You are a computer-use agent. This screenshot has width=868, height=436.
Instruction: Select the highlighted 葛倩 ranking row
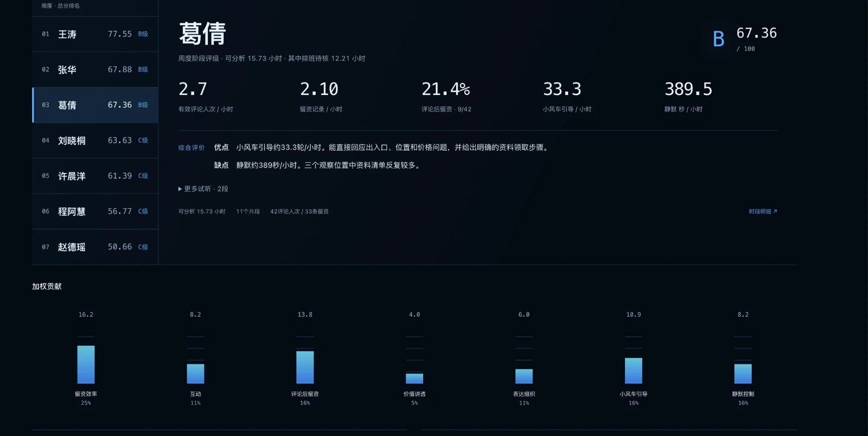(95, 105)
